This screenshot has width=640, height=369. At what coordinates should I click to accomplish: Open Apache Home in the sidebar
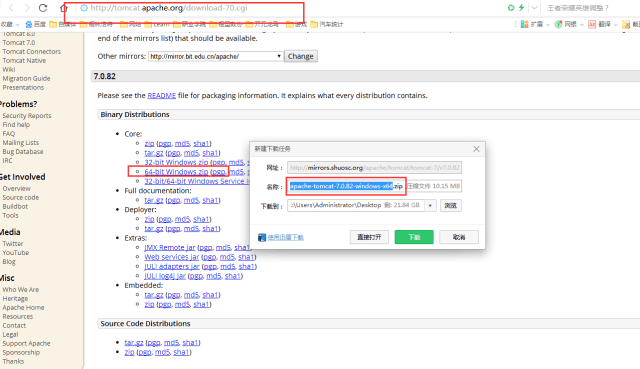(23, 307)
